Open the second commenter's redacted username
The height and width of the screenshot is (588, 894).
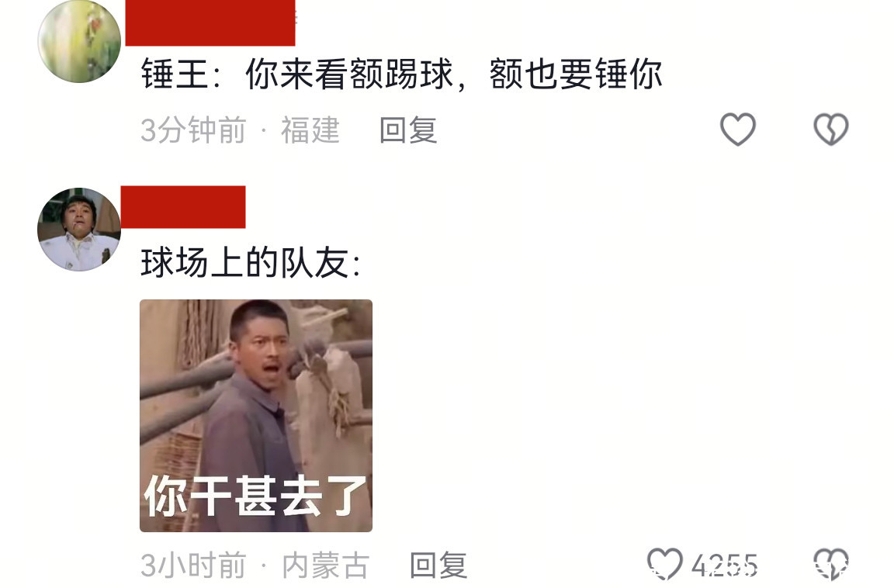point(183,207)
